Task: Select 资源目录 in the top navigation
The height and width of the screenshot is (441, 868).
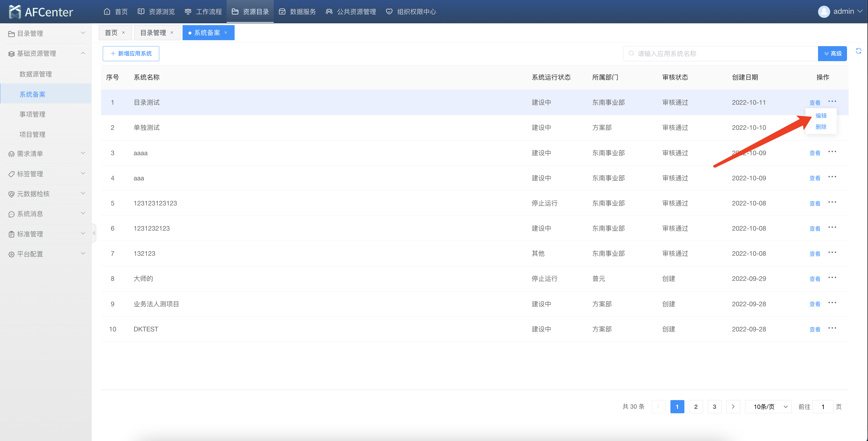Action: point(250,12)
